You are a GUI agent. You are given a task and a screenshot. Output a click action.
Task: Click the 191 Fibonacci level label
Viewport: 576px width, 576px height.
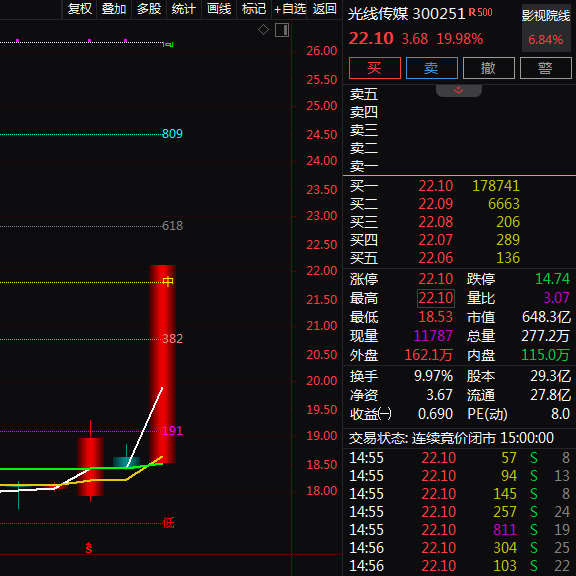[172, 430]
